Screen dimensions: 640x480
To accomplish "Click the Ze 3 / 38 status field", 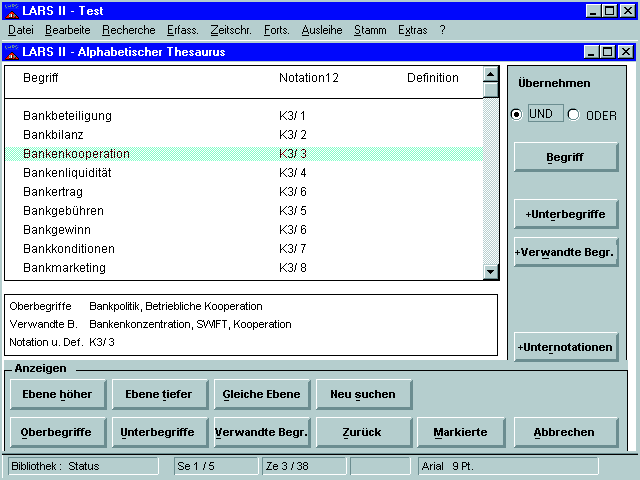I will click(x=304, y=466).
